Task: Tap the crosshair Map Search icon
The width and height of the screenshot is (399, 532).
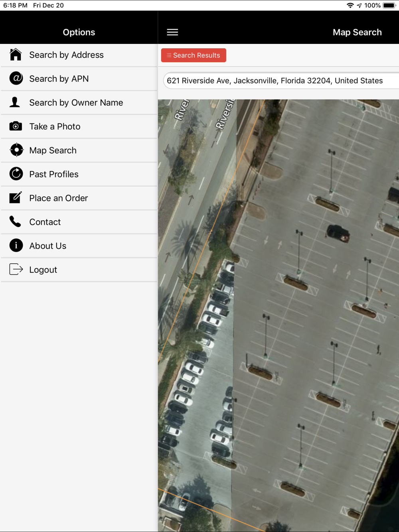Action: tap(16, 150)
